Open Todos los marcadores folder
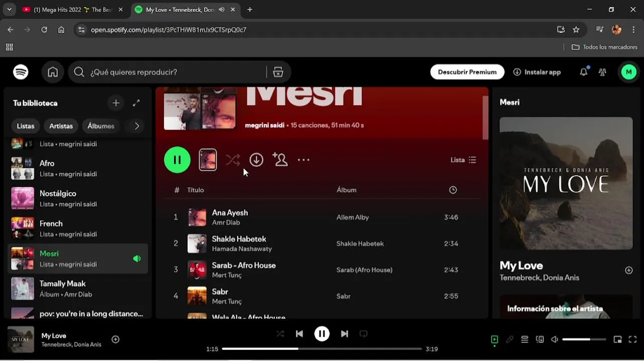 pyautogui.click(x=604, y=47)
